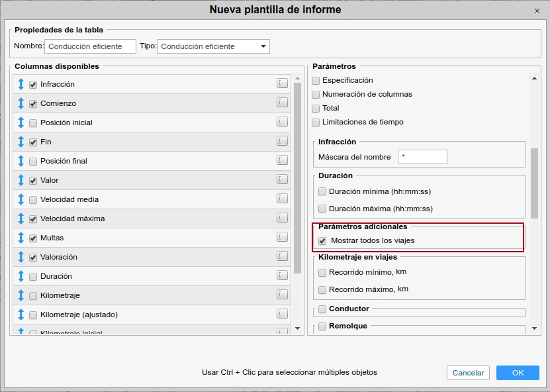Expand the Remolque section checkbox
This screenshot has width=550, height=392.
[322, 326]
